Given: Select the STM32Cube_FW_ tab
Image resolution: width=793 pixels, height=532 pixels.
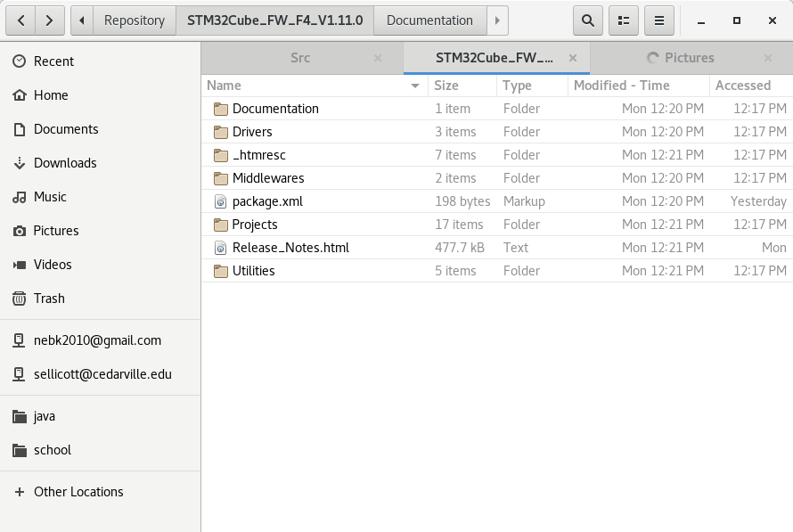Looking at the screenshot, I should coord(495,58).
